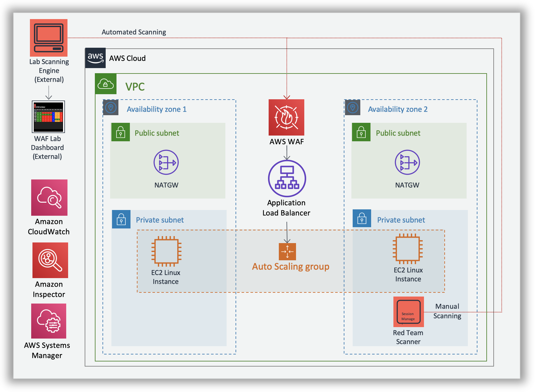Screen dimensions: 536x392
Task: Click the AWS Cloud logo icon
Action: (x=95, y=58)
